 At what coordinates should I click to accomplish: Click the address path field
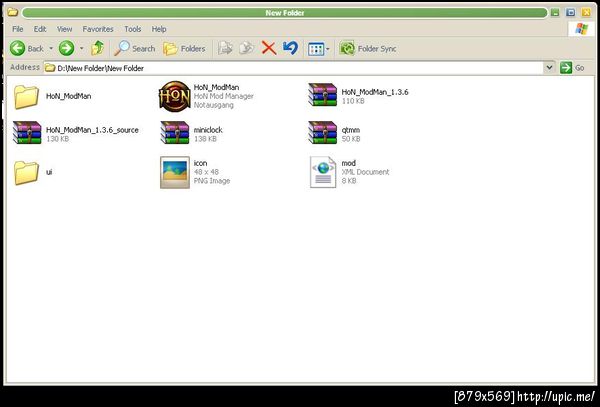[293, 68]
